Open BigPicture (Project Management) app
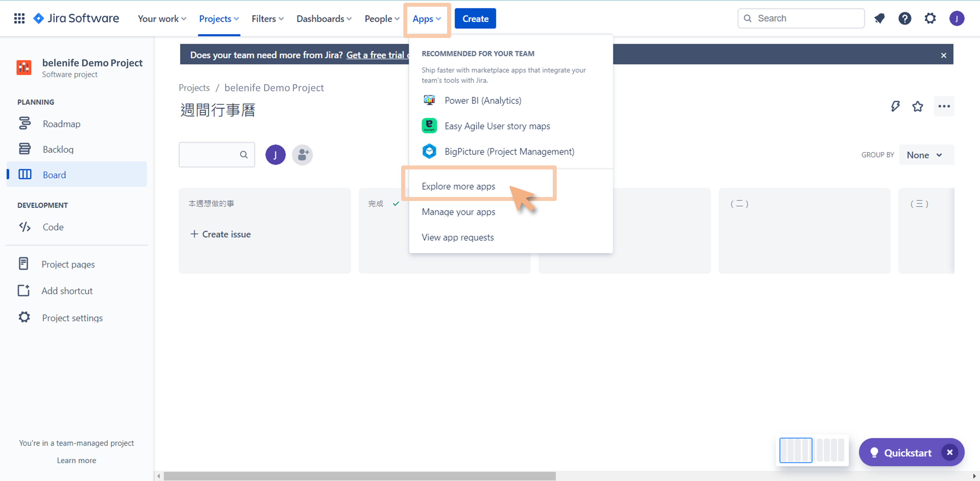 tap(511, 151)
